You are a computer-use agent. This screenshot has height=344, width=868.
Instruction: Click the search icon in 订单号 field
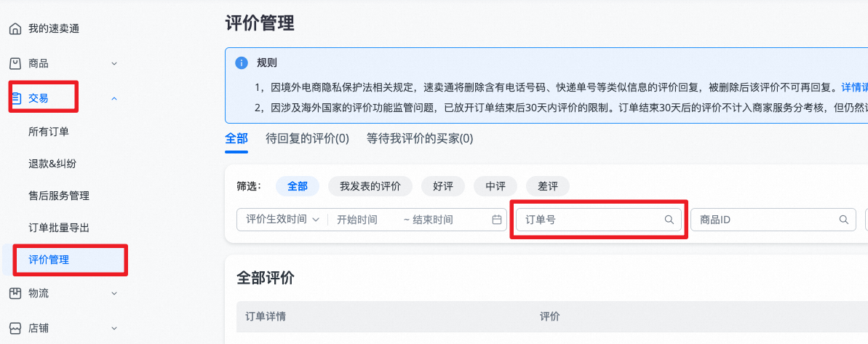669,220
